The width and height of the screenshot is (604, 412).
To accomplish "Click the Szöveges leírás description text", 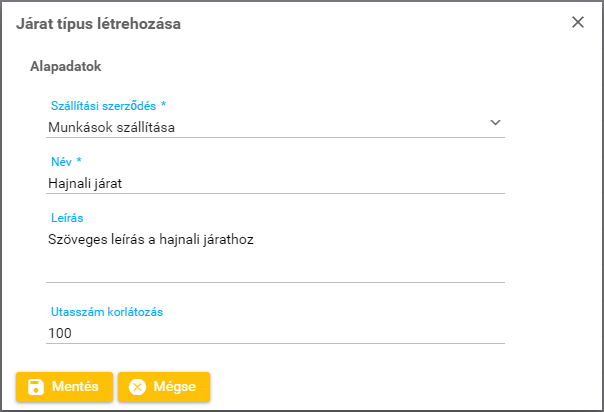I will (151, 238).
